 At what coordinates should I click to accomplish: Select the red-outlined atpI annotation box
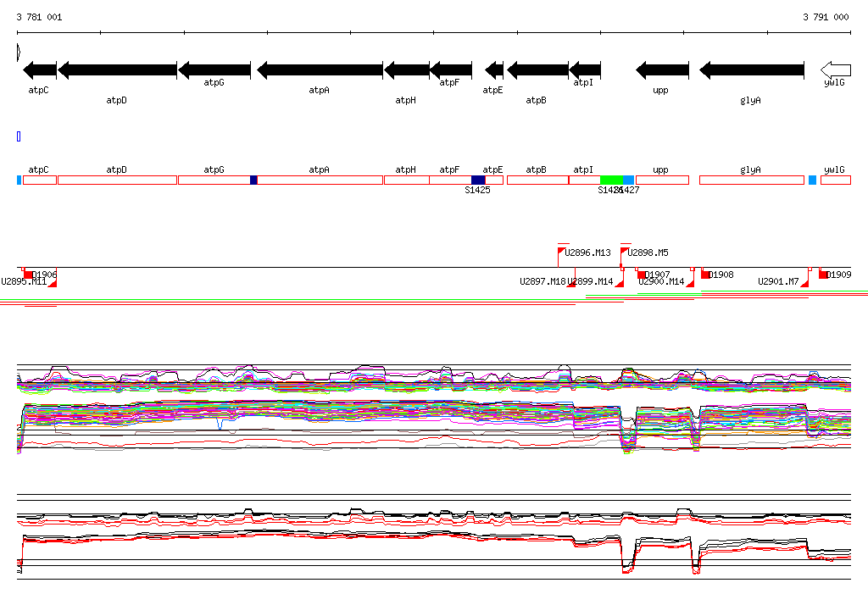[x=585, y=180]
